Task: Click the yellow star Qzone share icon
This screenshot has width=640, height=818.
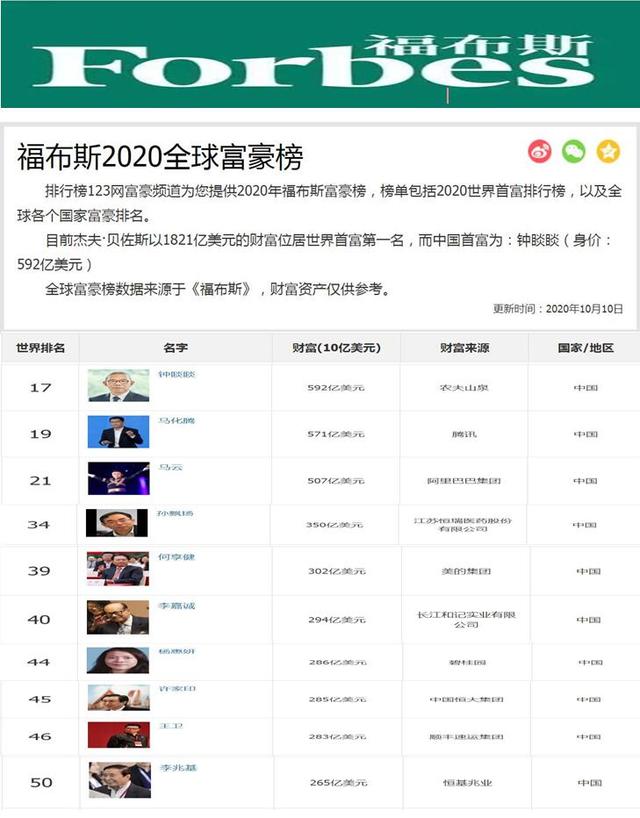Action: (x=608, y=152)
